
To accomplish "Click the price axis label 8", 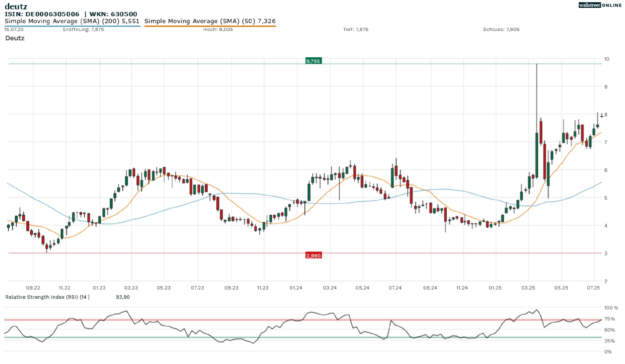I will point(606,114).
